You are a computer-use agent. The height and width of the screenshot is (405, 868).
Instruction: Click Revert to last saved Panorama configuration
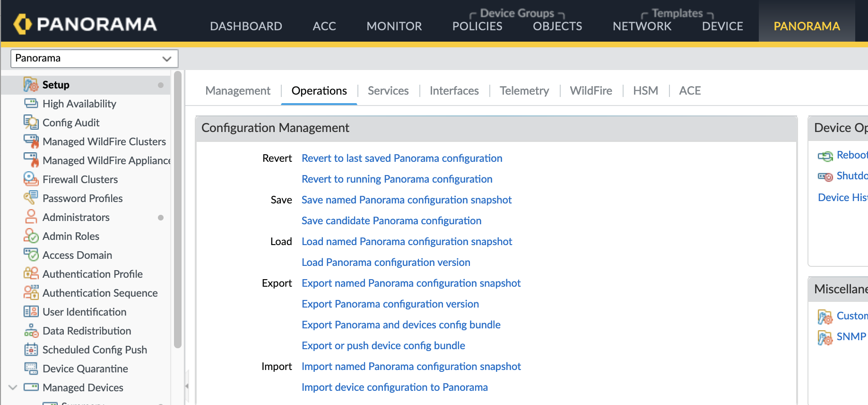pyautogui.click(x=402, y=158)
